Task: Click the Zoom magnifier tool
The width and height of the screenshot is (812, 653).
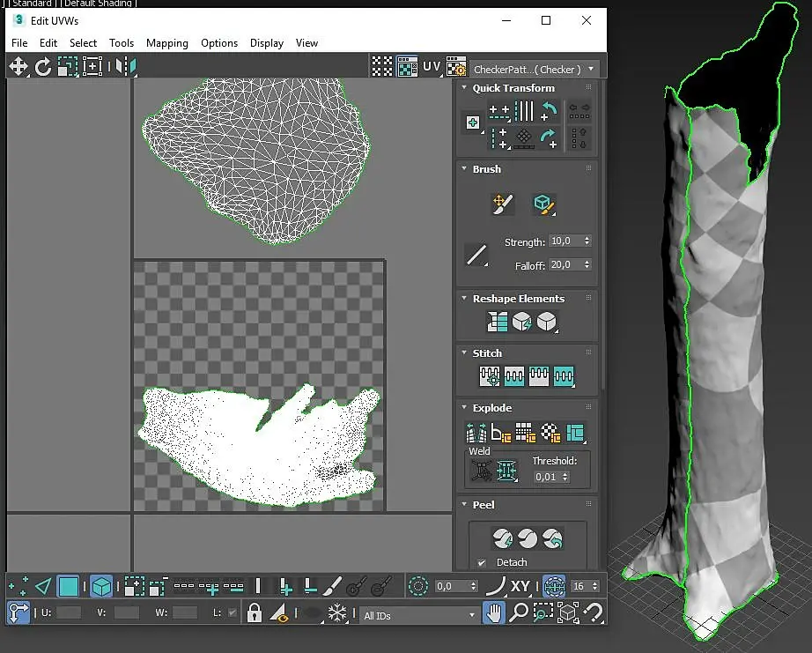Action: 519,612
